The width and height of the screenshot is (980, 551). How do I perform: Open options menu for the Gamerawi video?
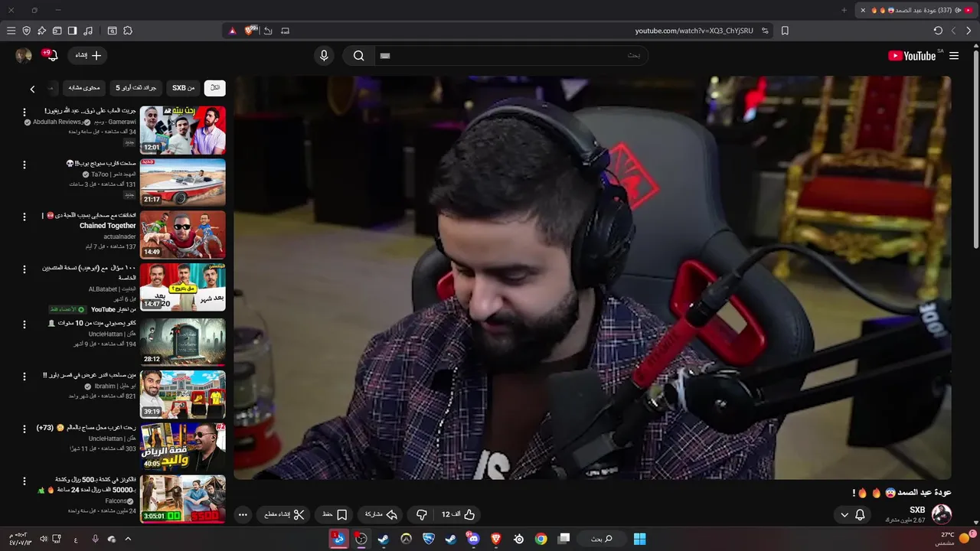24,112
